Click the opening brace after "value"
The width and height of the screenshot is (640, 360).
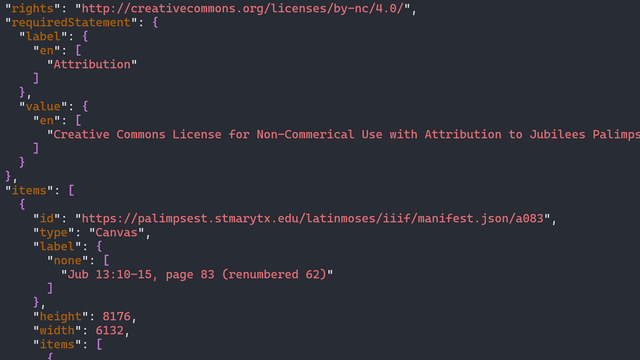[x=85, y=107]
